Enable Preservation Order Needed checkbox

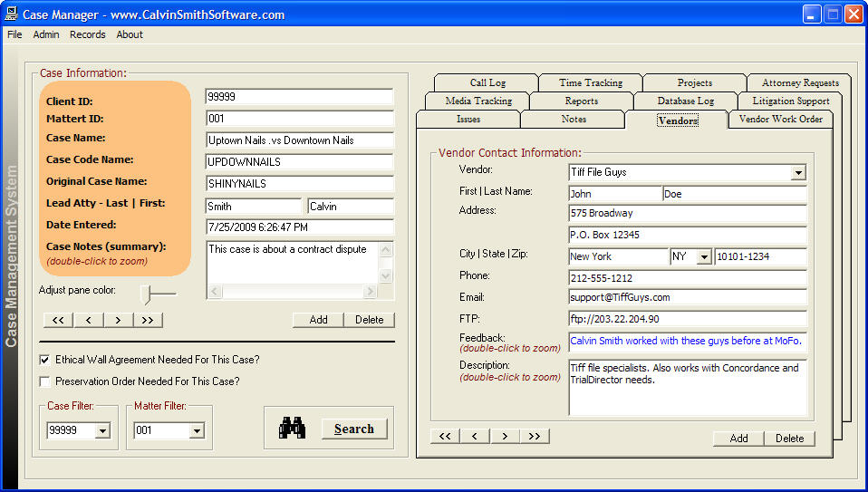point(45,381)
